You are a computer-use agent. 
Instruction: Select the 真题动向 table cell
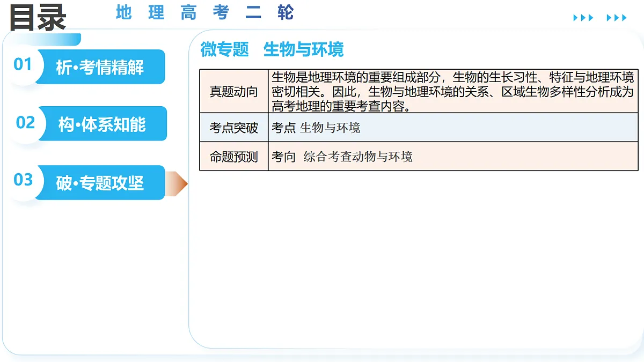234,91
